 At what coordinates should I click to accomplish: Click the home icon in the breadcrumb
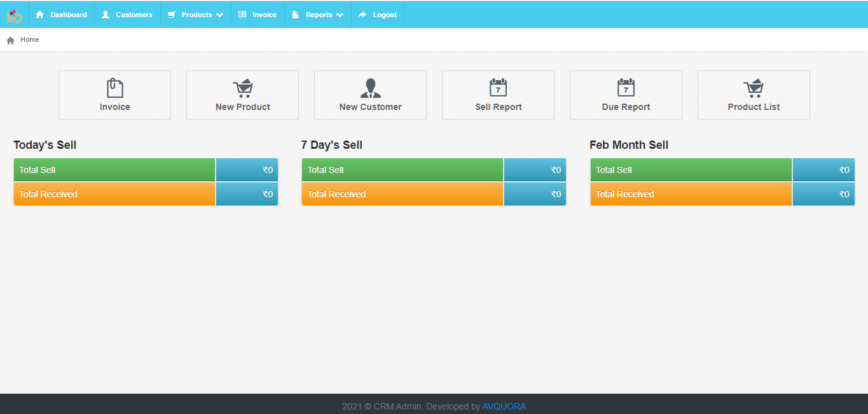click(x=10, y=40)
